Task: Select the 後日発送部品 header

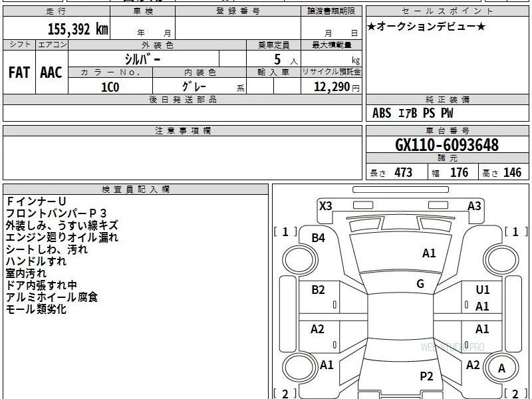Action: click(182, 100)
